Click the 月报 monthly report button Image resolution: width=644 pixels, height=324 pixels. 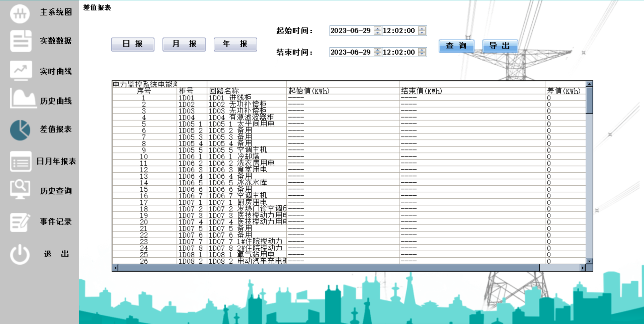point(184,44)
